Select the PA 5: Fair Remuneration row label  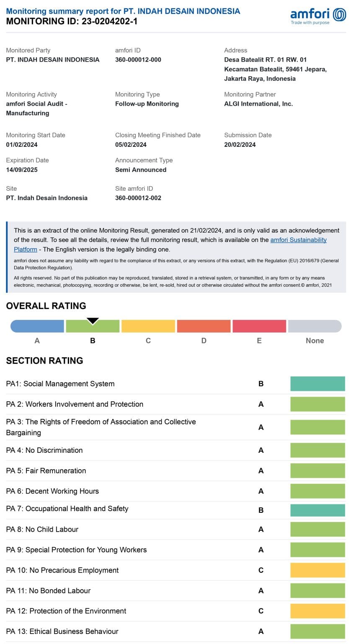[46, 471]
